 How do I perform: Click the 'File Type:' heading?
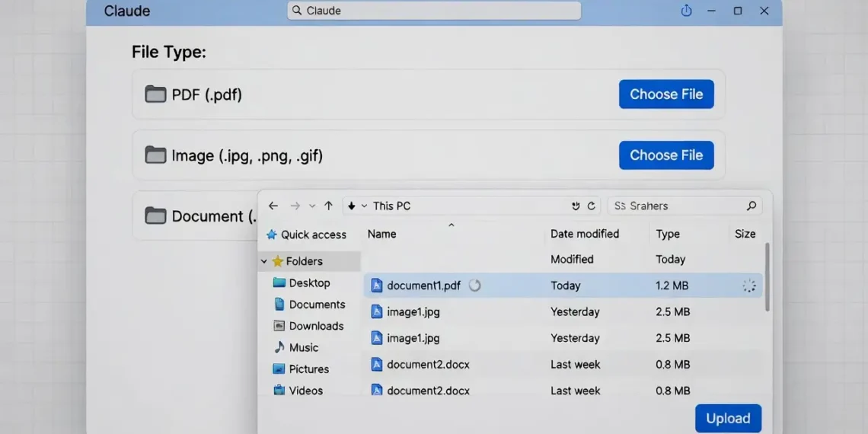coord(169,53)
